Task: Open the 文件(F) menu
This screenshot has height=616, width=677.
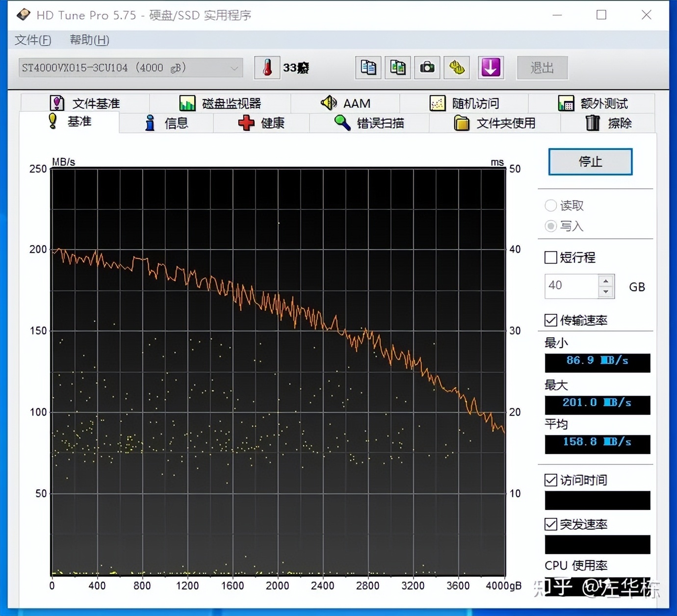Action: (32, 40)
